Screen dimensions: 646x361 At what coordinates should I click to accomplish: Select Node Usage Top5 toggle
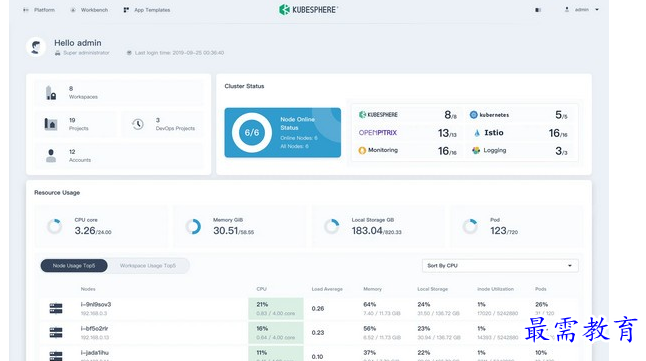74,266
